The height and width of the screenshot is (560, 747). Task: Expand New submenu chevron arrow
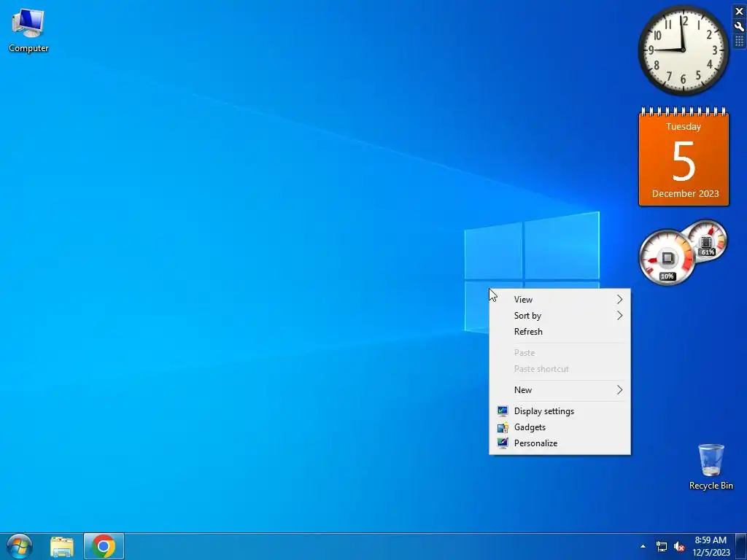(x=619, y=389)
